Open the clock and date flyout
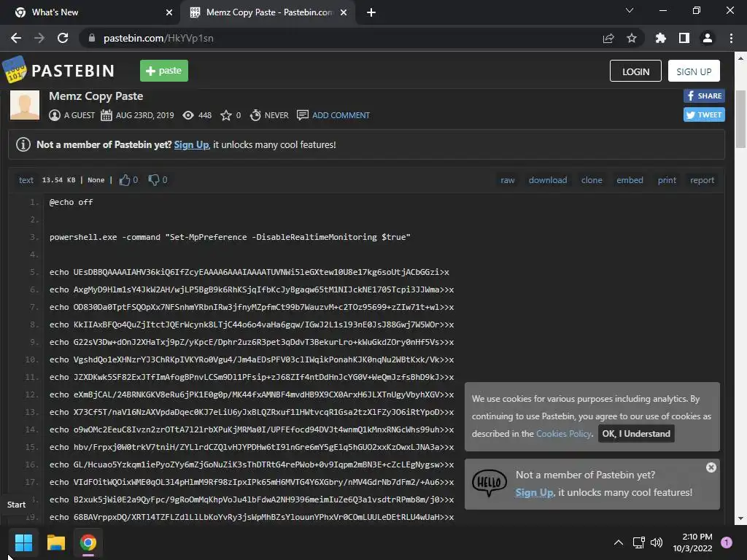Image resolution: width=747 pixels, height=560 pixels. point(692,542)
